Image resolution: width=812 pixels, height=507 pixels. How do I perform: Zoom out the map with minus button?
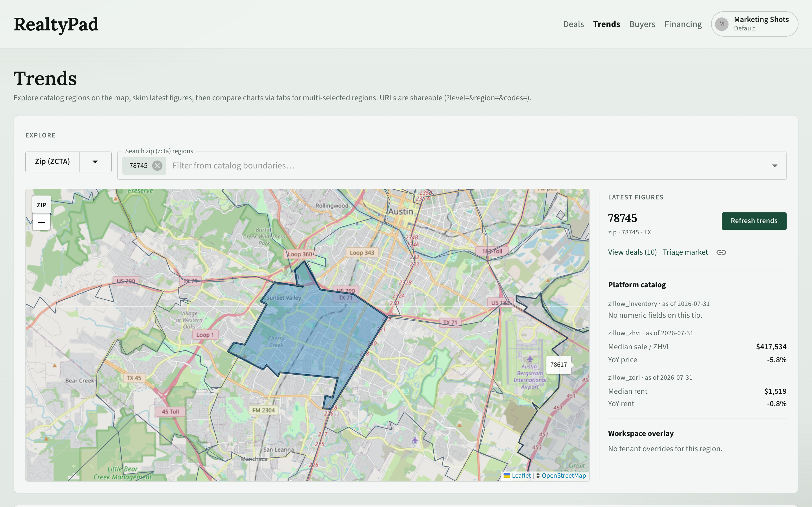pyautogui.click(x=41, y=222)
